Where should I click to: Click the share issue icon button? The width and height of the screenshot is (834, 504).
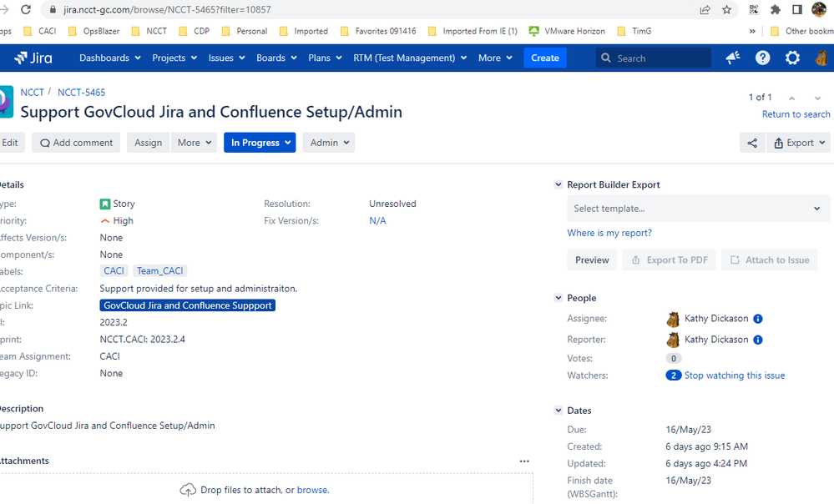point(752,143)
